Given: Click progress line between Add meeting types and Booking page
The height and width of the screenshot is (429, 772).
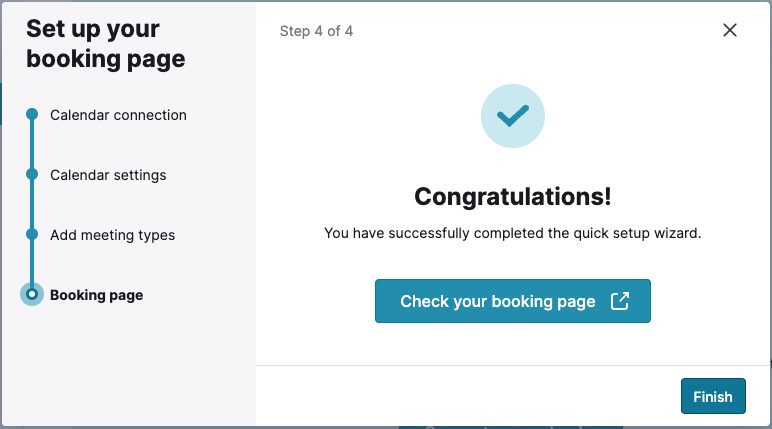Looking at the screenshot, I should [x=32, y=263].
